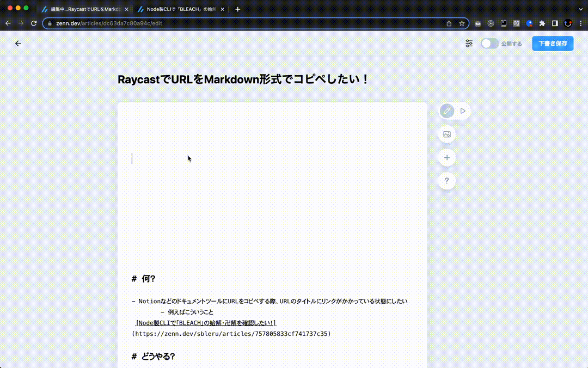Click the blue circular extension icon
The image size is (588, 368).
click(529, 23)
